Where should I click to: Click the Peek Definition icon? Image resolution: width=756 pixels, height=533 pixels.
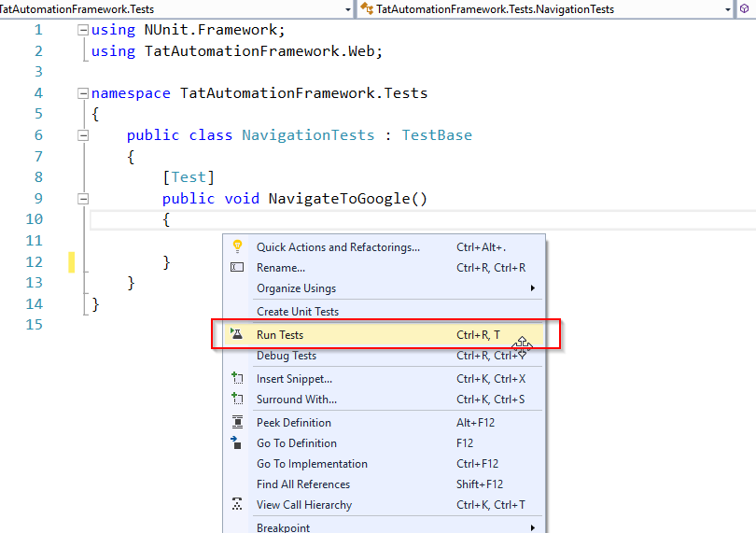pyautogui.click(x=237, y=422)
